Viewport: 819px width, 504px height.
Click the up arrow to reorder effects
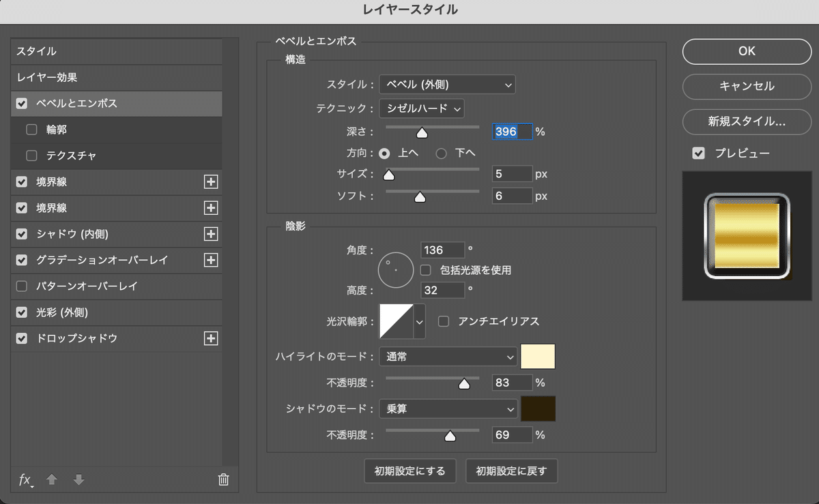(x=52, y=480)
